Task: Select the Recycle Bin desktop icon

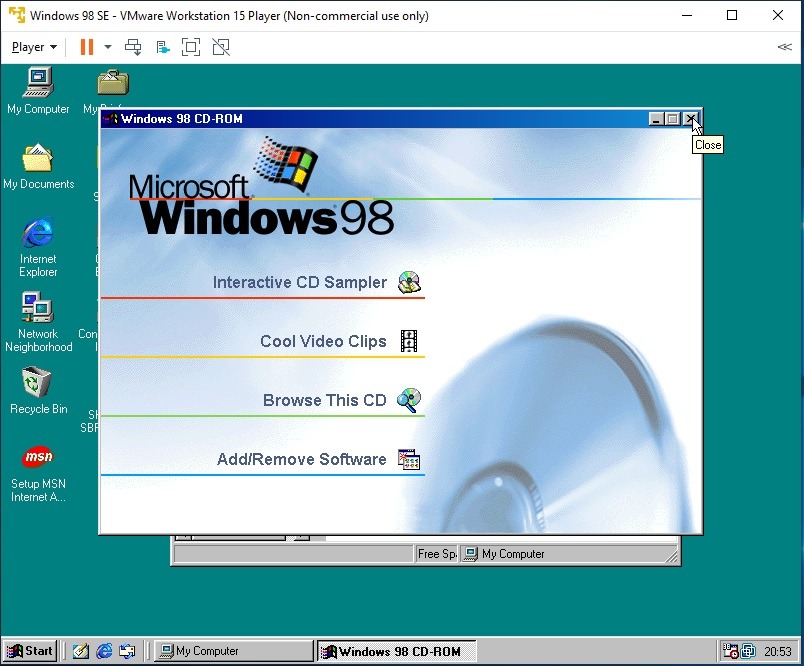Action: (x=38, y=390)
